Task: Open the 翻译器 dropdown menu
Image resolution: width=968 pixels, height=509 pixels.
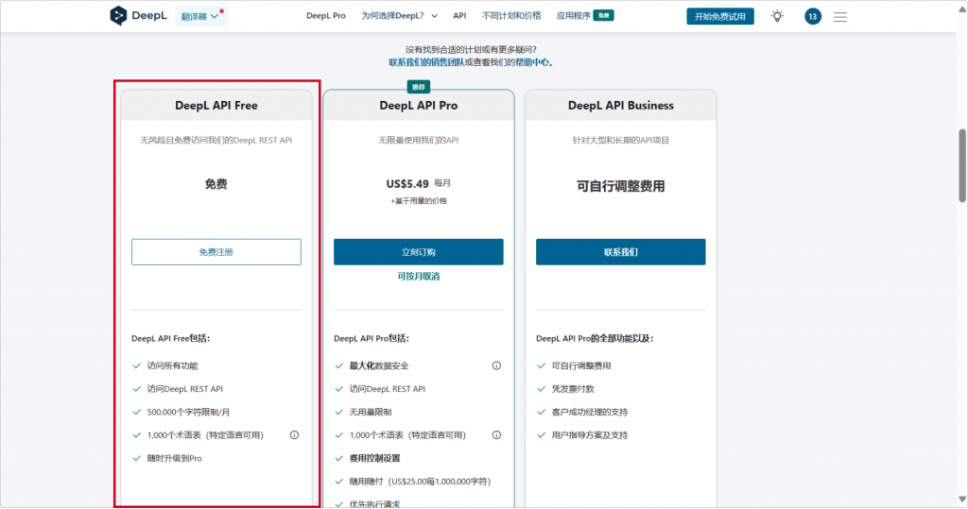Action: click(x=201, y=16)
